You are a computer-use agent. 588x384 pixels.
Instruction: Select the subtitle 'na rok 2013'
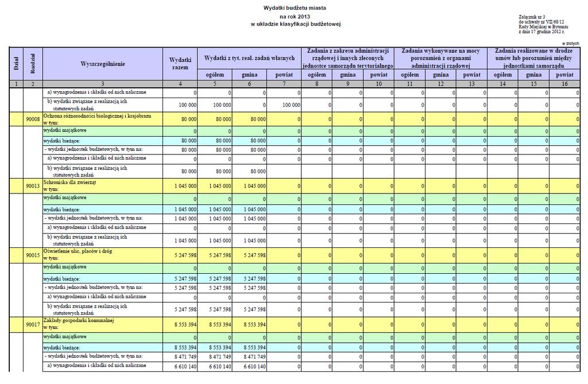pos(295,17)
